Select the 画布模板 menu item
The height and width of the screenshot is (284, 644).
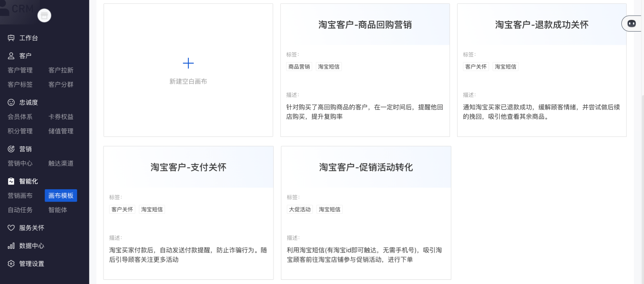61,195
